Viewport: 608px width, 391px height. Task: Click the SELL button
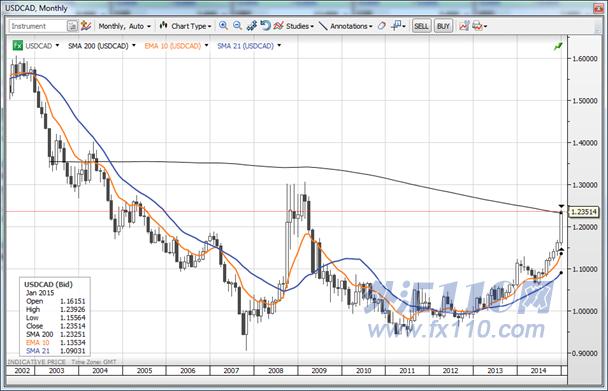(x=421, y=26)
